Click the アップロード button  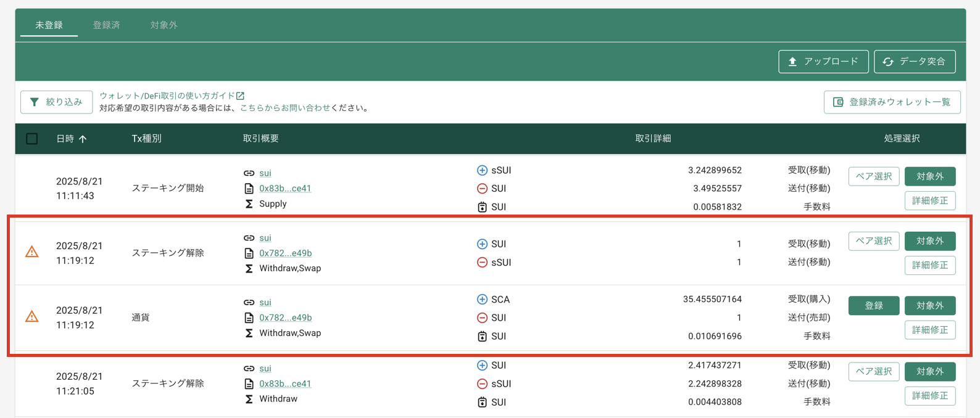pyautogui.click(x=823, y=62)
